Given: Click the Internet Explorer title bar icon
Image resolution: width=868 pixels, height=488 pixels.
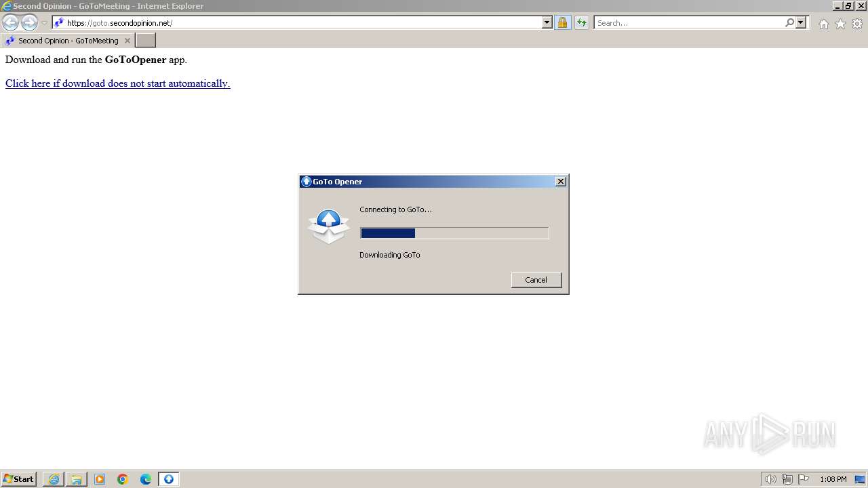Looking at the screenshot, I should (7, 6).
